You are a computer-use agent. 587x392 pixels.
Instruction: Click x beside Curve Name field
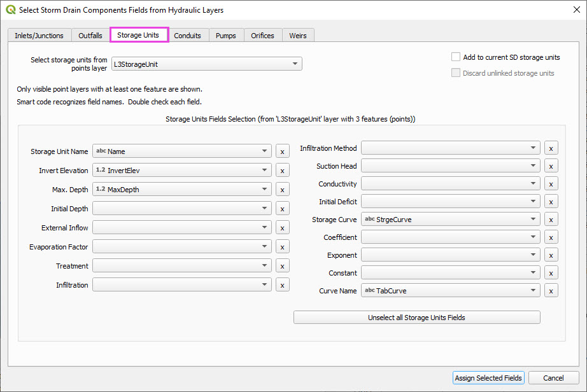pos(551,291)
